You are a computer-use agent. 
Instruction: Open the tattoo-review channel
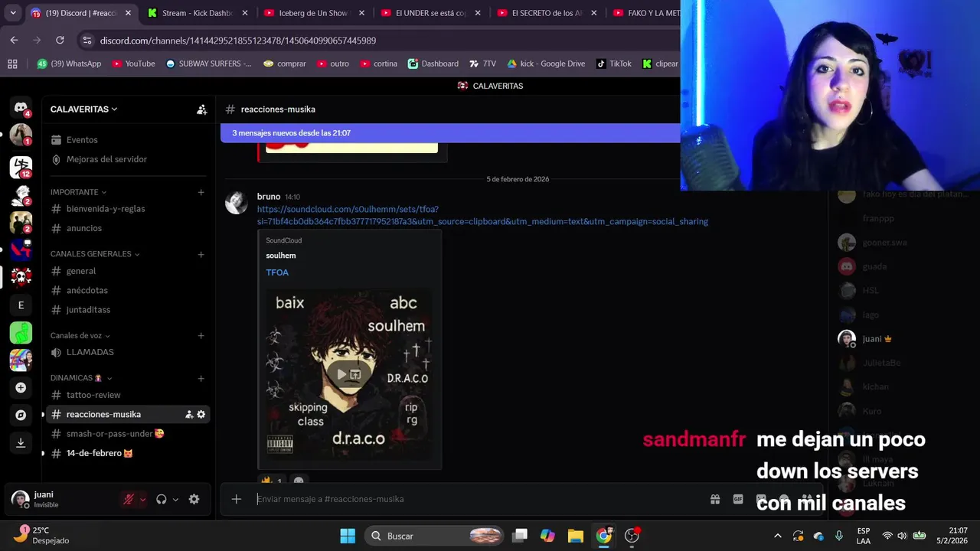(x=128, y=395)
